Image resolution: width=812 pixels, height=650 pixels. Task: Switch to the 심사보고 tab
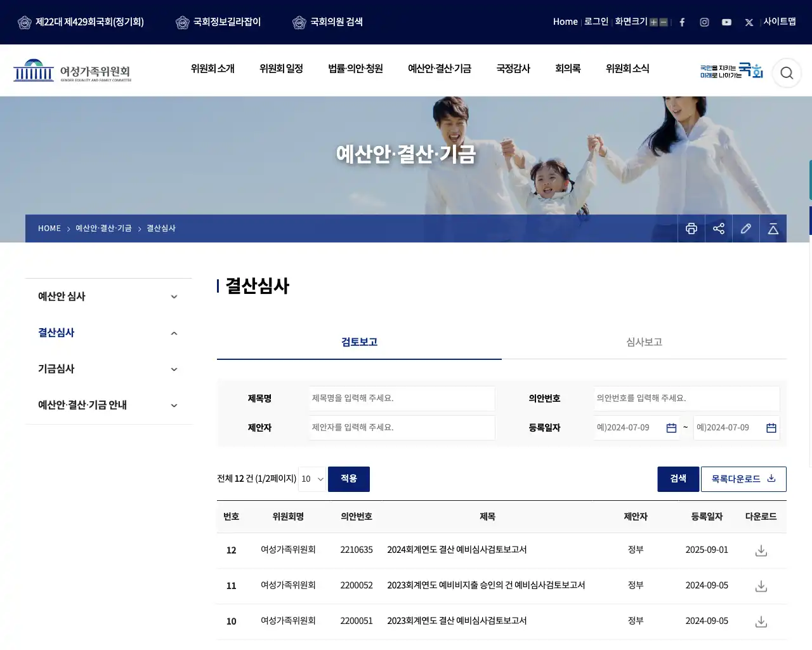click(x=644, y=342)
